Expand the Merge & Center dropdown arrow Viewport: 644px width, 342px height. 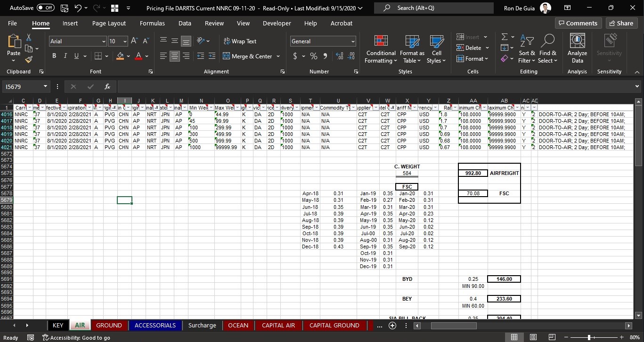click(278, 56)
